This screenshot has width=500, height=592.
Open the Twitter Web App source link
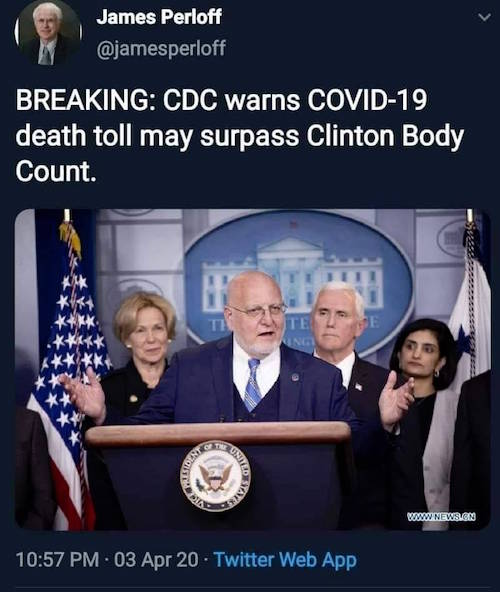coord(285,560)
